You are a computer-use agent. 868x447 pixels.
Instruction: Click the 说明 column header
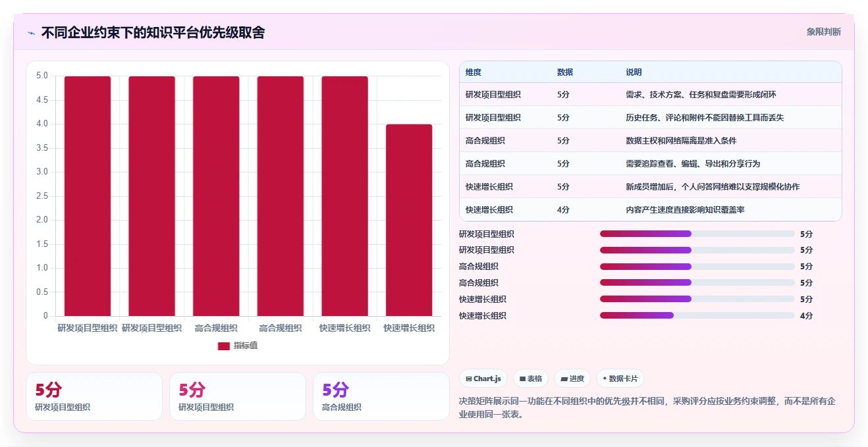pyautogui.click(x=634, y=72)
